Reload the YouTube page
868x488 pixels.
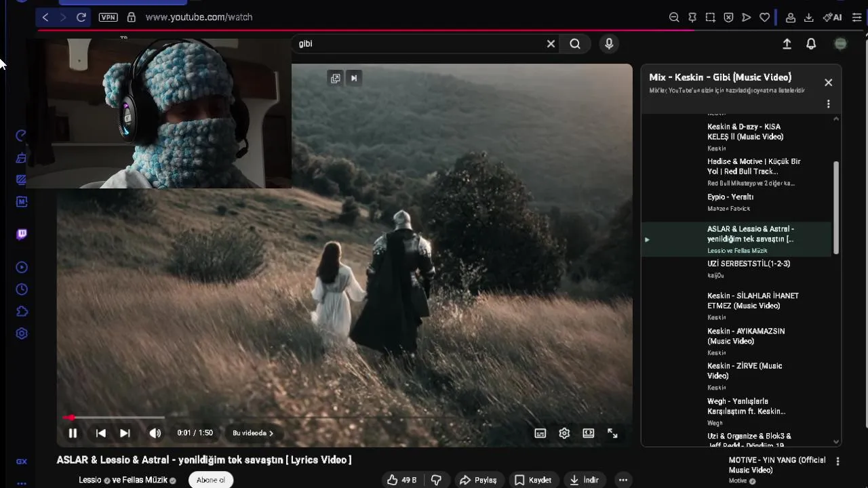tap(81, 18)
